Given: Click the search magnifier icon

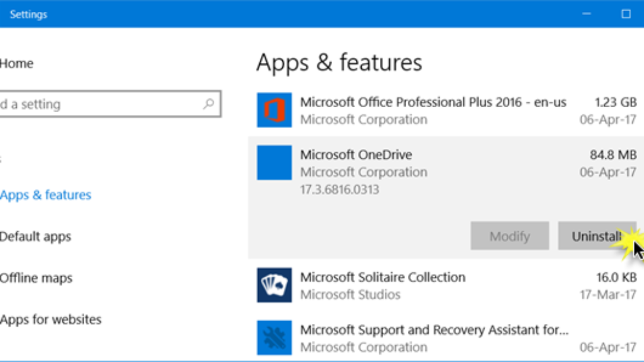Looking at the screenshot, I should [208, 104].
